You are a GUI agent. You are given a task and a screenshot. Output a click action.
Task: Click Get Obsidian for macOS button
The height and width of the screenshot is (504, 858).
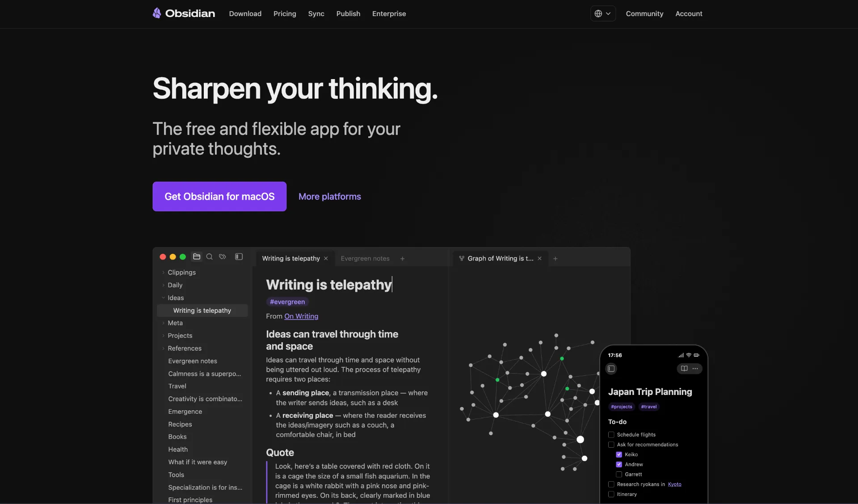pyautogui.click(x=219, y=197)
